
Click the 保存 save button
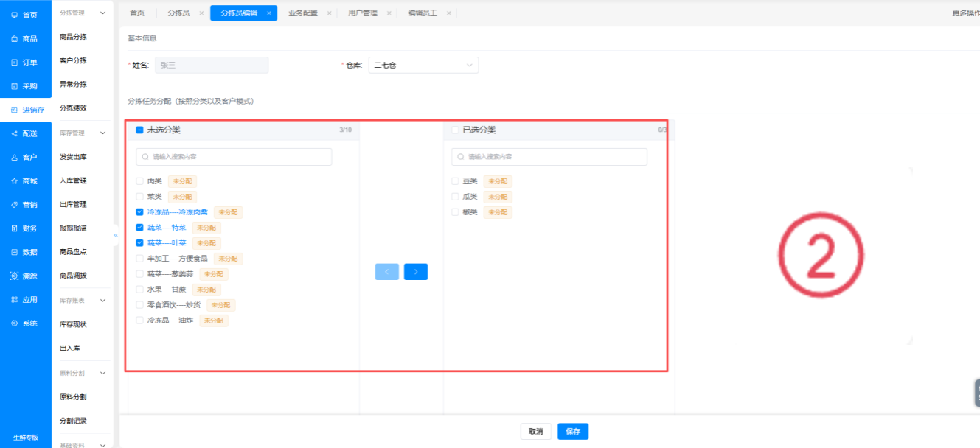click(x=573, y=431)
